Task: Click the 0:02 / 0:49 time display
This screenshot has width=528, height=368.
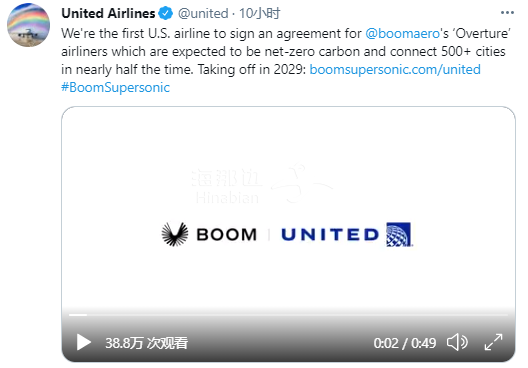Action: coord(405,343)
